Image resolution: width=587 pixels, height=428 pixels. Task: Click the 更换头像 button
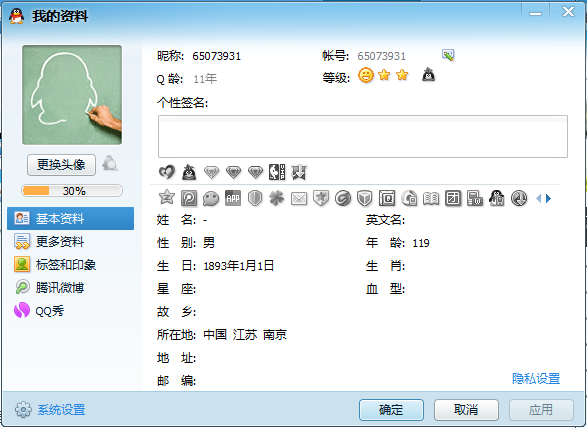point(61,164)
